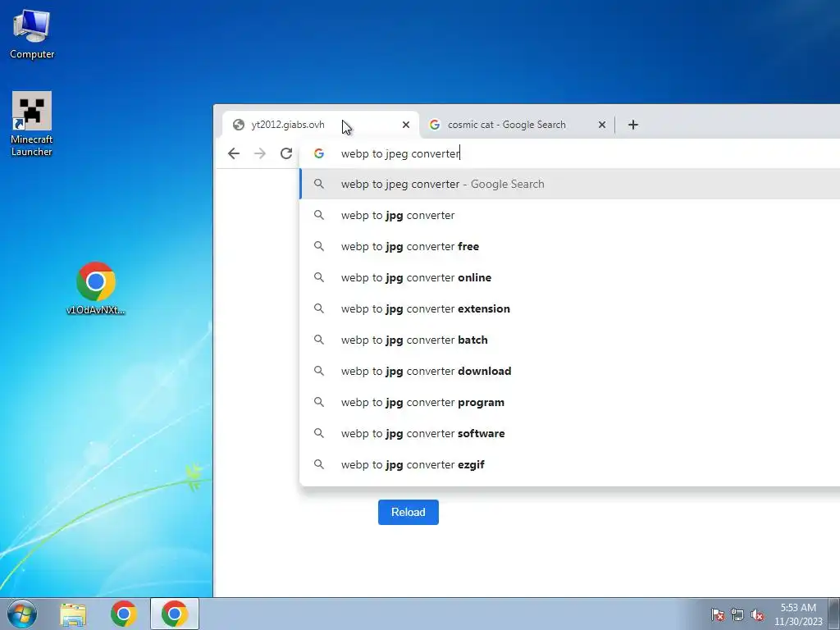Choose 'webp to jpg converter program' suggestion
Viewport: 840px width, 630px height.
pyautogui.click(x=569, y=402)
